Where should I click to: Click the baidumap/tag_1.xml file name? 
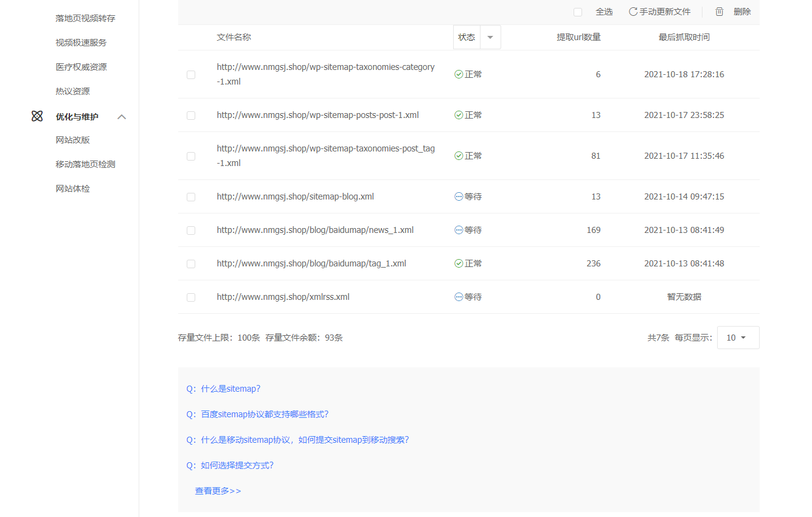(x=311, y=263)
